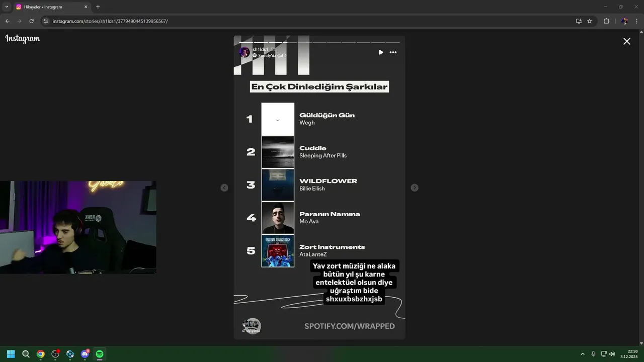
Task: Open Discord from the taskbar
Action: pyautogui.click(x=85, y=354)
